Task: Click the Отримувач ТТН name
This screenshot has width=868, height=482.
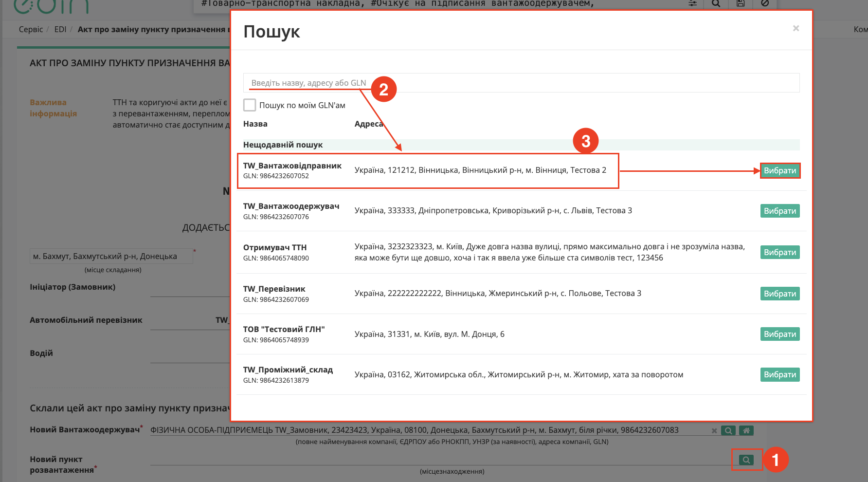Action: tap(275, 247)
